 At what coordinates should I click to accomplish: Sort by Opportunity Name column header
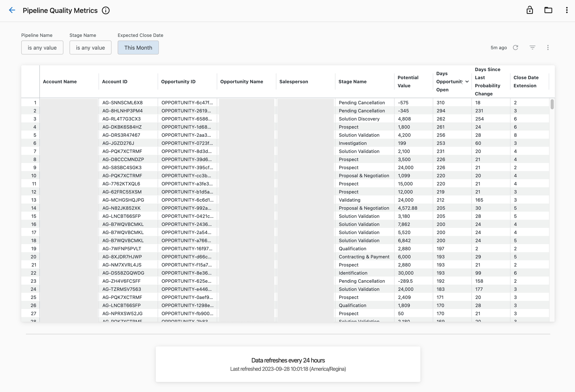click(242, 82)
